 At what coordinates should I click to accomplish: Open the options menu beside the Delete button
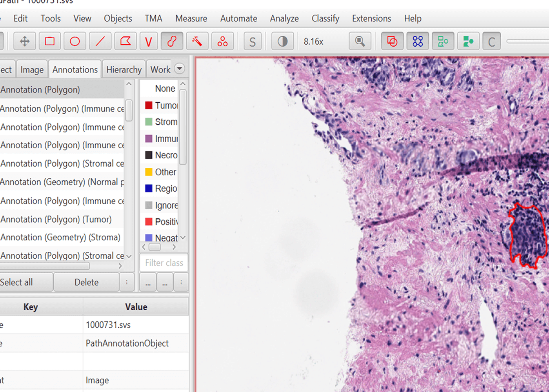pos(127,282)
